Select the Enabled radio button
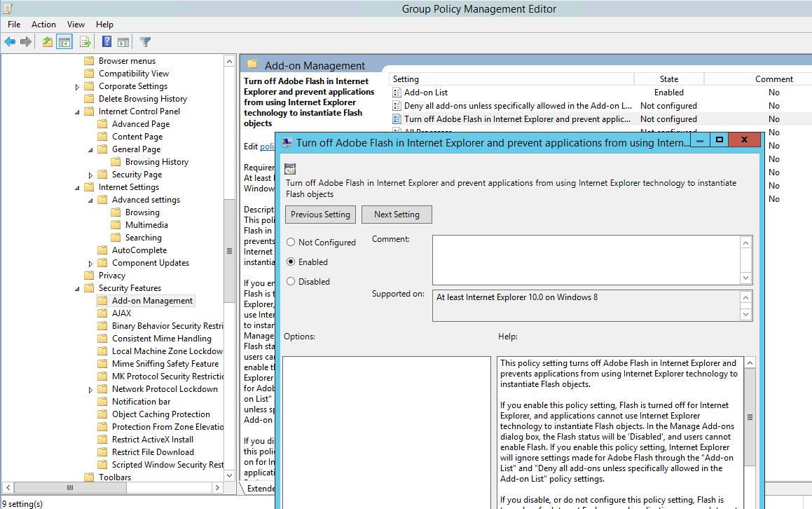Viewport: 812px width, 509px height. click(291, 262)
